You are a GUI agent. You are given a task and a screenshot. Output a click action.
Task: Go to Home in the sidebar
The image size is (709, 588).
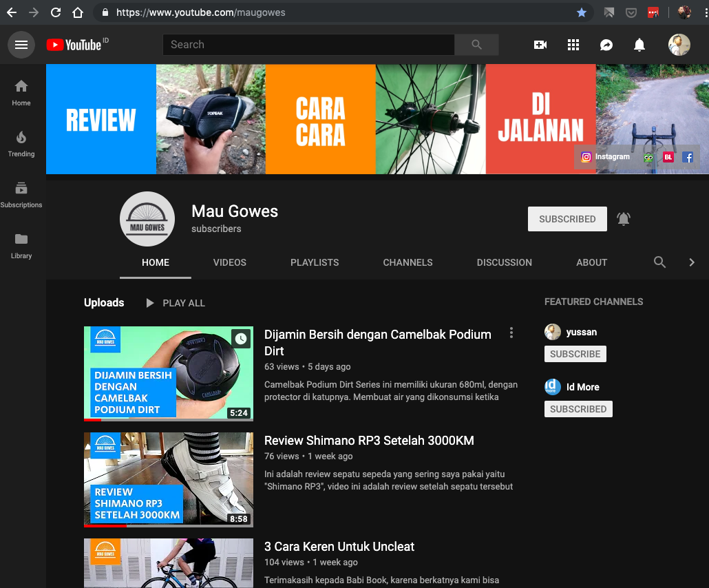21,93
